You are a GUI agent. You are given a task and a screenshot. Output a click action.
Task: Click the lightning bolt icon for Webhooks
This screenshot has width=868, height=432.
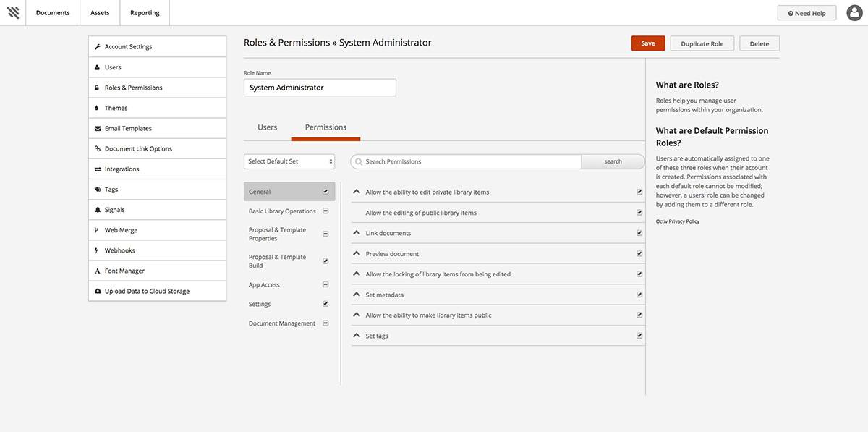(x=98, y=250)
